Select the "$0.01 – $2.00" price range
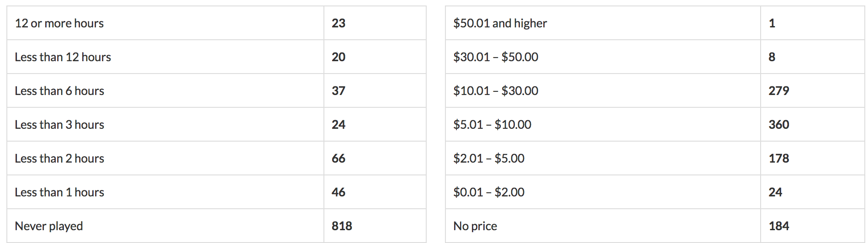 [x=489, y=192]
